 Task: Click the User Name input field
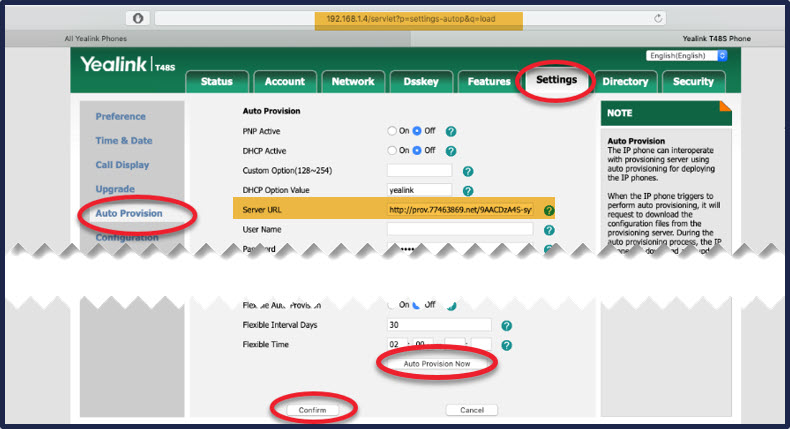coord(460,229)
